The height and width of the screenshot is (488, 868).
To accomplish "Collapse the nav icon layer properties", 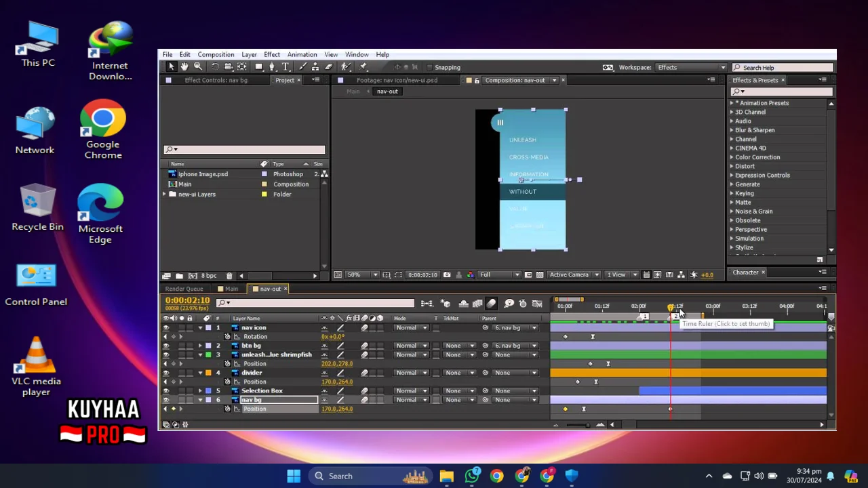I will click(200, 328).
